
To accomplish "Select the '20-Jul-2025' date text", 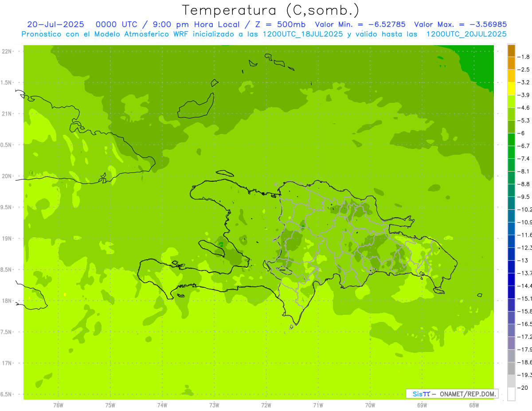I will (x=56, y=24).
